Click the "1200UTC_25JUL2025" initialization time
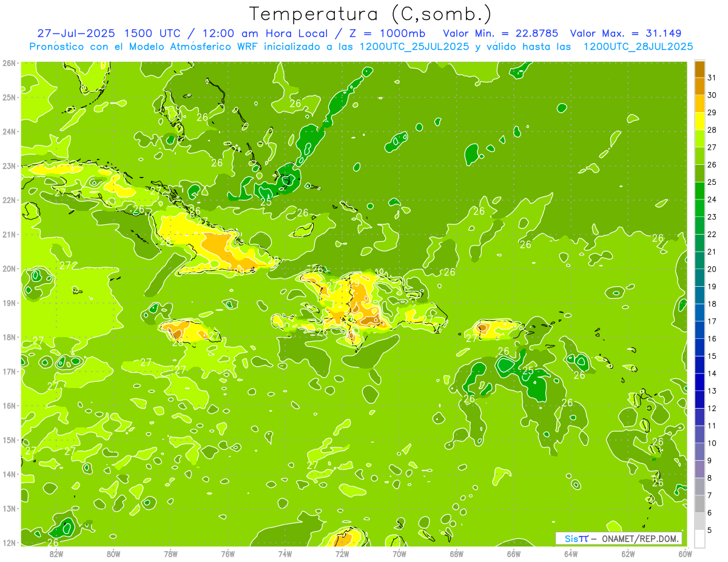The image size is (728, 562). (414, 47)
